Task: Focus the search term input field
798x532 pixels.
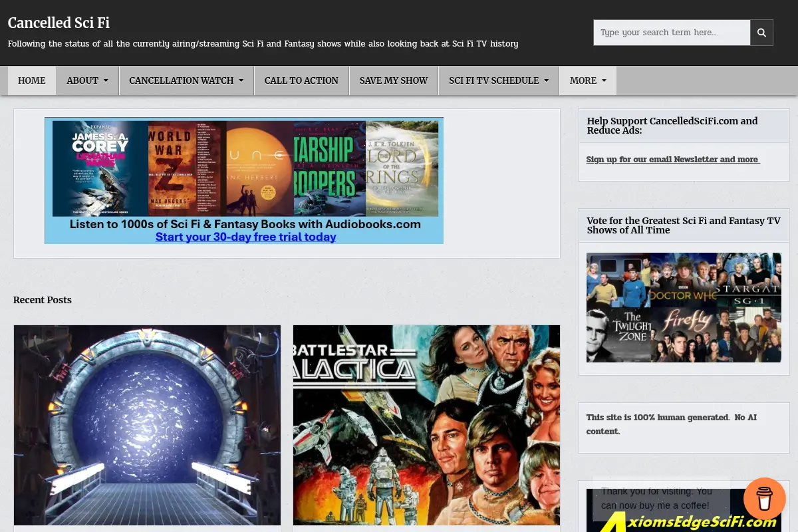Action: [672, 33]
